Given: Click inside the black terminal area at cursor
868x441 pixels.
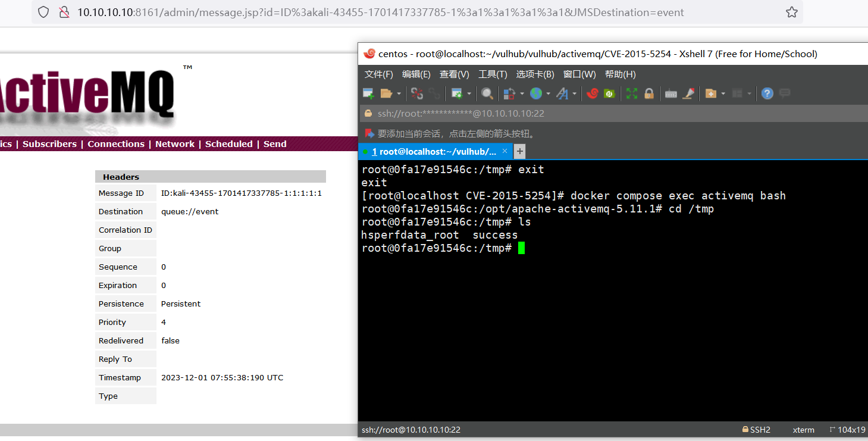Looking at the screenshot, I should pyautogui.click(x=521, y=248).
